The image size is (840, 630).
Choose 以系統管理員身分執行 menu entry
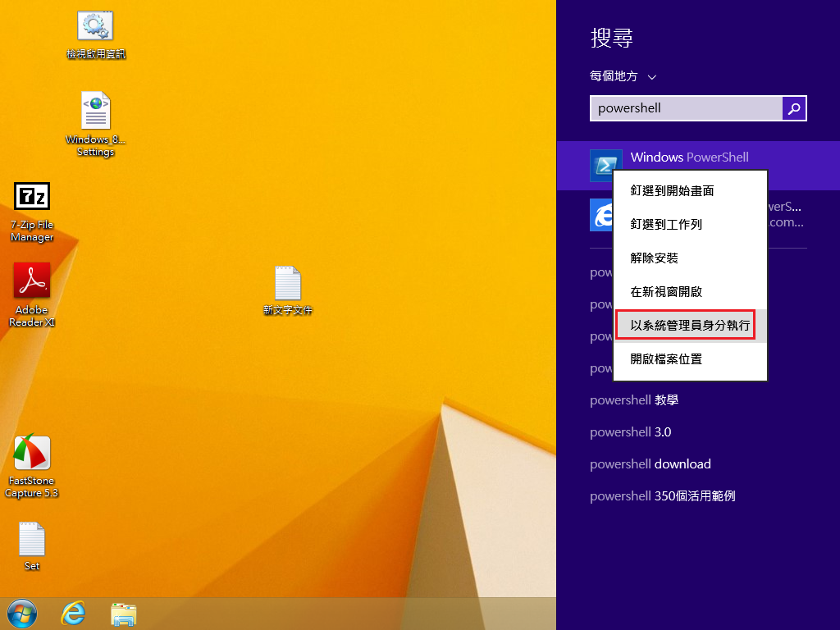click(690, 325)
